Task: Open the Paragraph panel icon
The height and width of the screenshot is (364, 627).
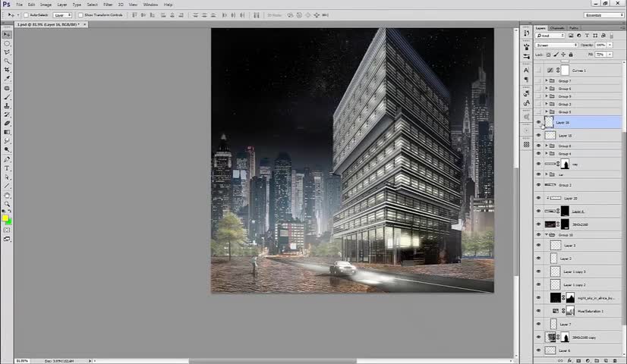Action: point(526,79)
